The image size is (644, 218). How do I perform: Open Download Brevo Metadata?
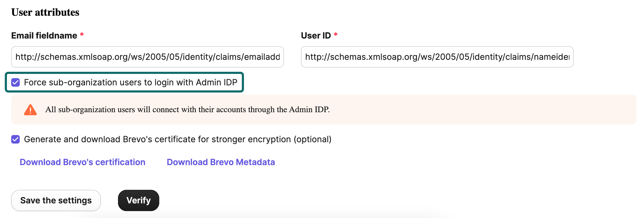pyautogui.click(x=221, y=162)
